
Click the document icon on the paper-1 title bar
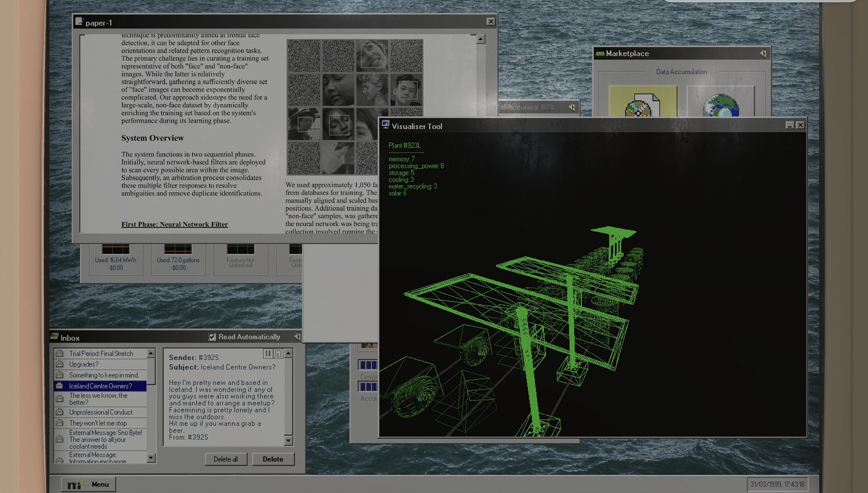(x=80, y=21)
